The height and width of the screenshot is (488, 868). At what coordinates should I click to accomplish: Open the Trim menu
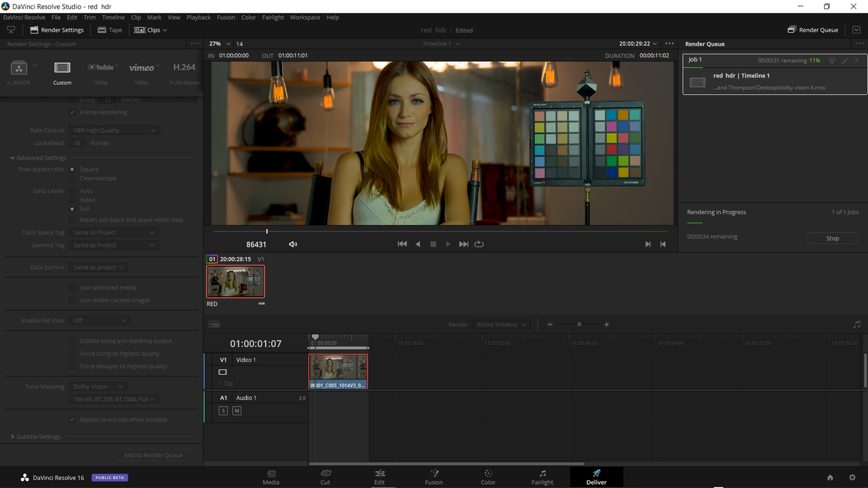(90, 18)
